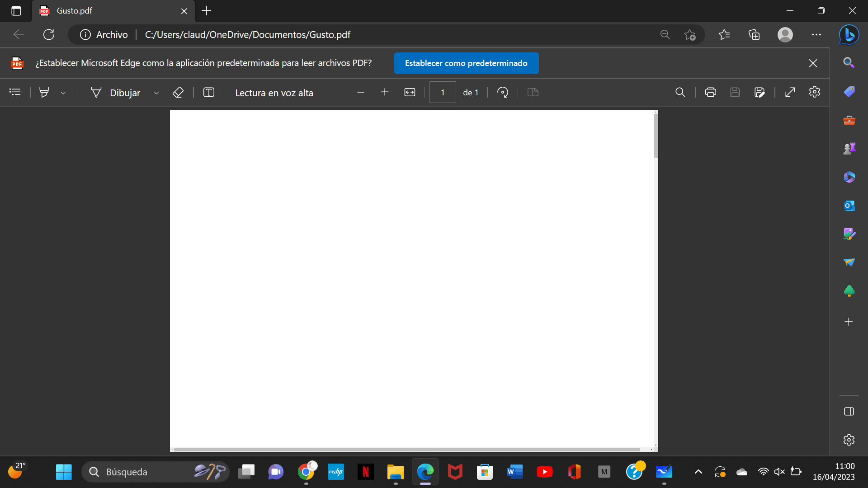Click the page number input field
The image size is (868, 488).
(x=442, y=92)
